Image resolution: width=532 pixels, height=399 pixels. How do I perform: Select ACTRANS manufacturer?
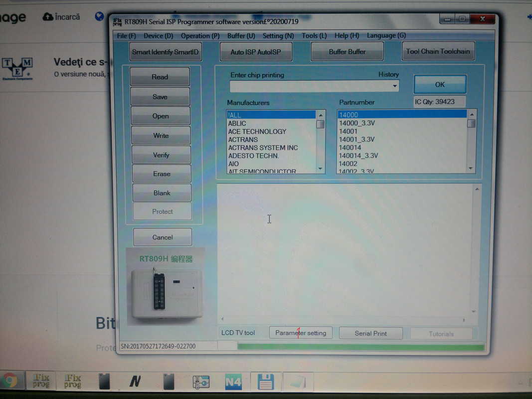point(271,140)
